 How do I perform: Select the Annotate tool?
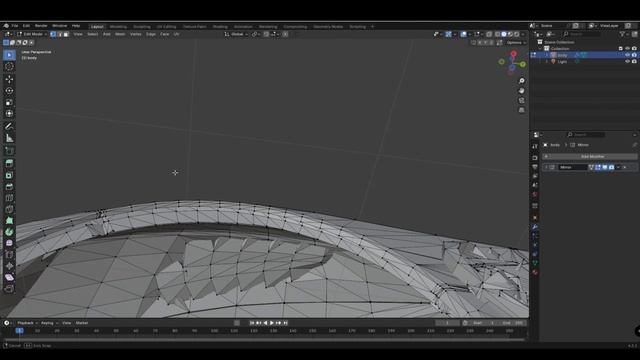[9, 127]
